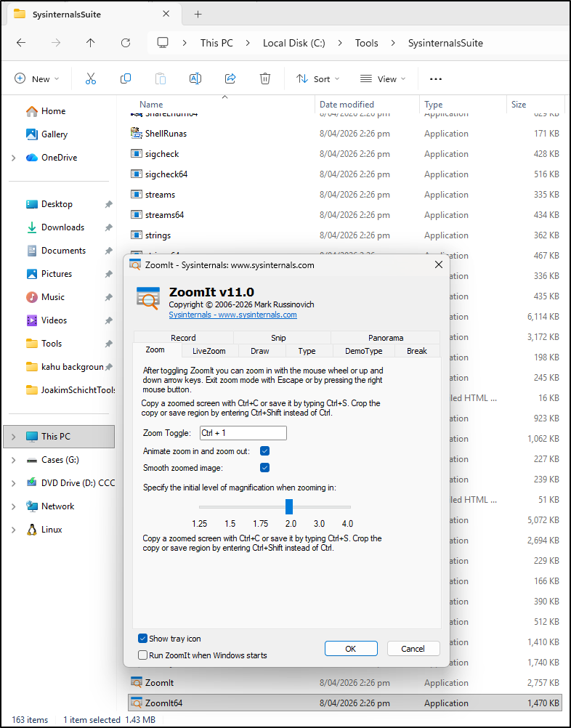
Task: Open the pinned Videos folder
Action: (x=46, y=320)
